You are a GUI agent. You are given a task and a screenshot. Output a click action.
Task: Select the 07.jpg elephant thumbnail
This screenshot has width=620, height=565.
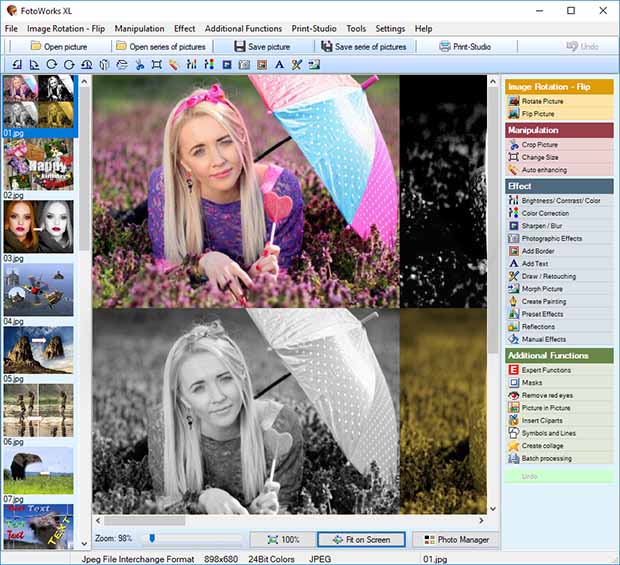pyautogui.click(x=38, y=471)
